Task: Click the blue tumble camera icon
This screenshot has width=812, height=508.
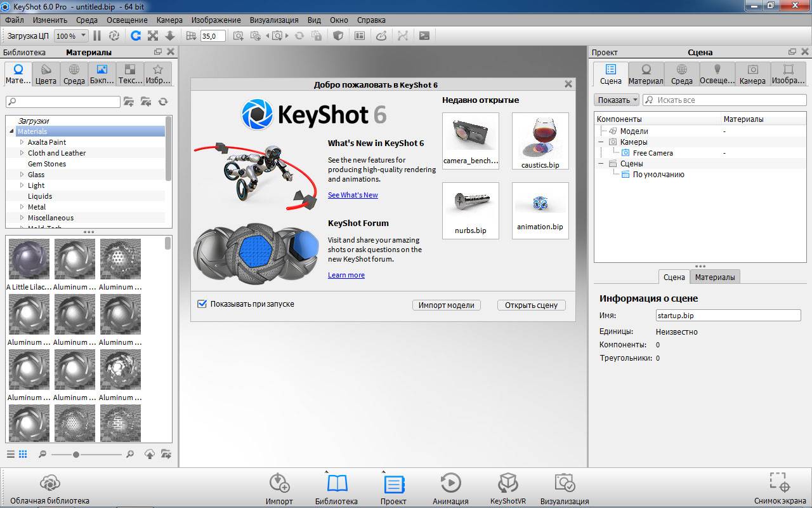Action: click(x=135, y=36)
